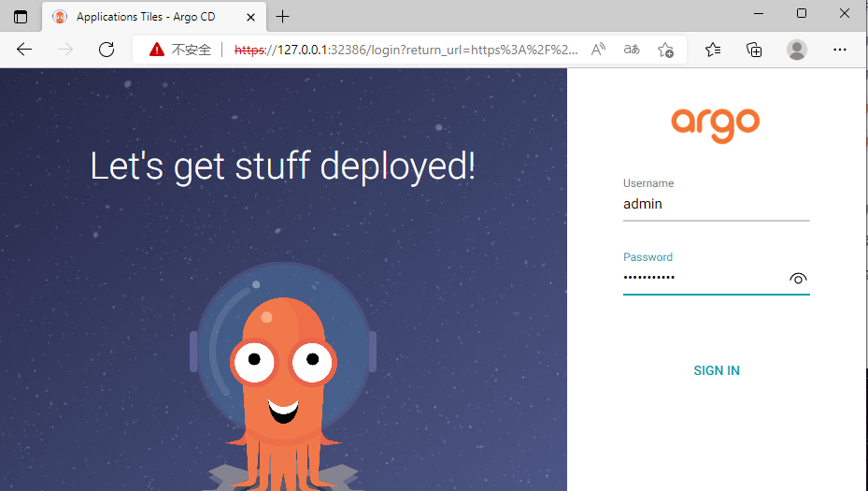Show password with the eye icon
Viewport: 868px width, 491px height.
[x=798, y=278]
